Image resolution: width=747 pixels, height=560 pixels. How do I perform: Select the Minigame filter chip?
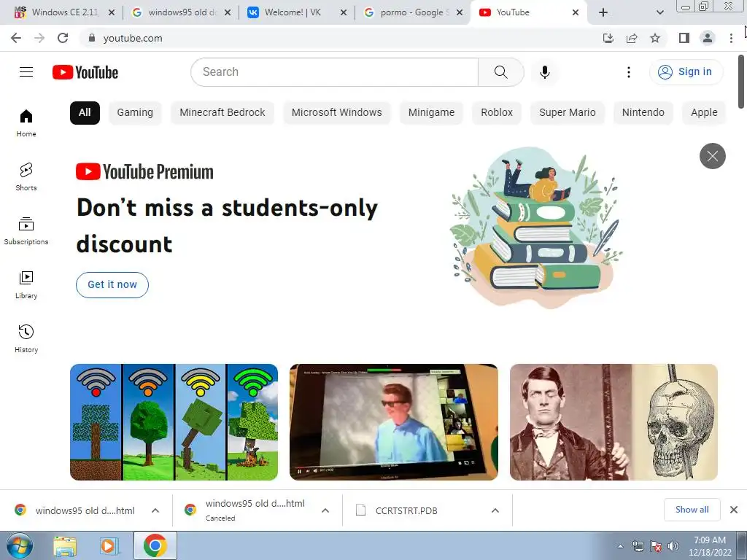coord(431,113)
